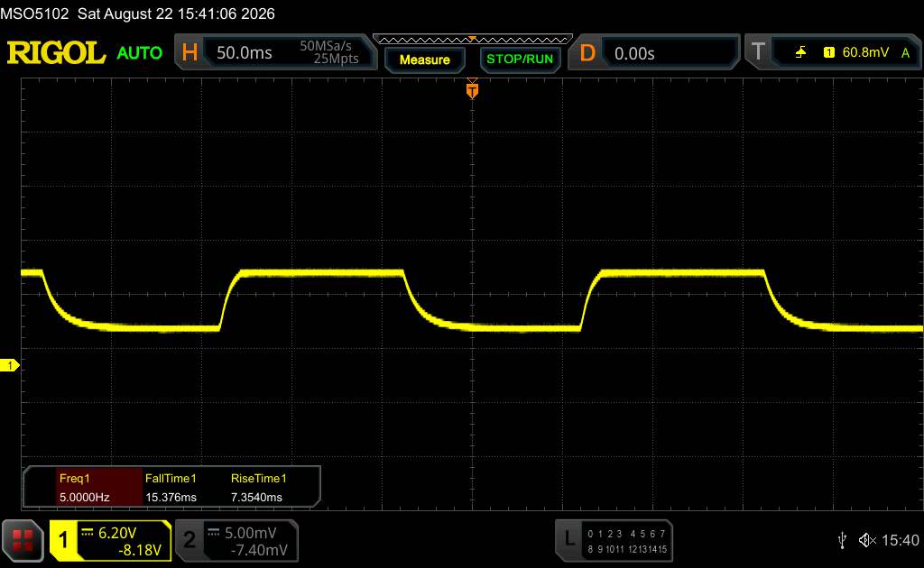Screen dimensions: 924x568
Task: Click the USB connection status icon
Action: pos(842,540)
